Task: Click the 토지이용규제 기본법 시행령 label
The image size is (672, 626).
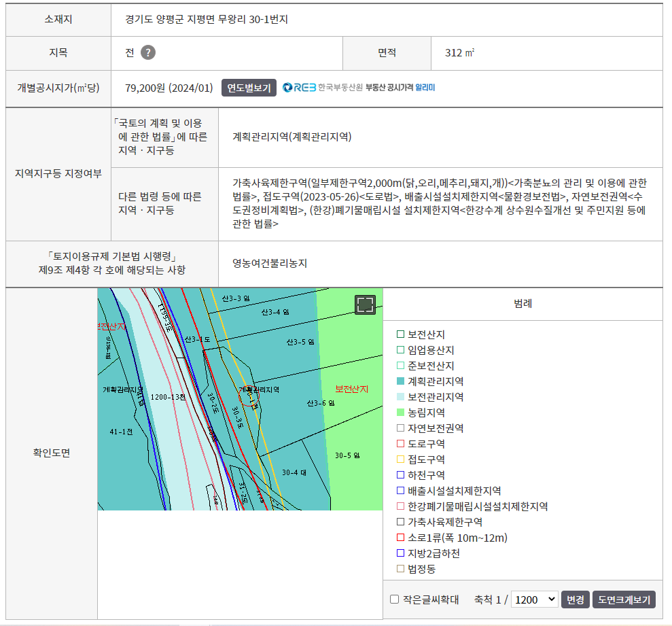Action: pos(112,263)
